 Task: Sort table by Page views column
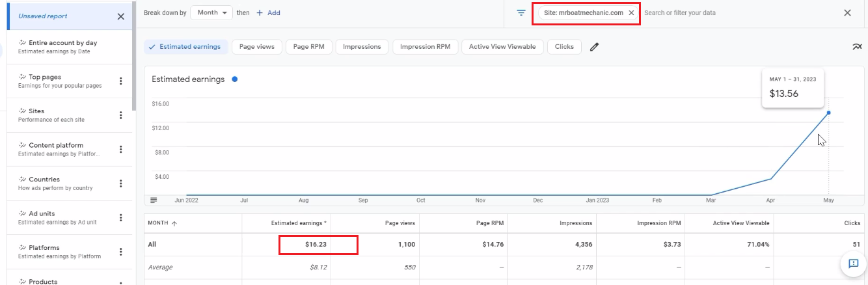click(399, 223)
